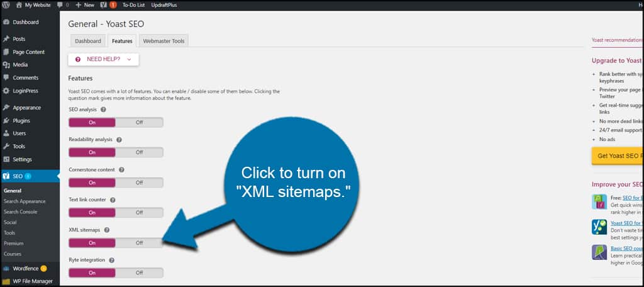Open Search Console submenu item
Viewport: 644px width, 287px height.
[x=21, y=211]
